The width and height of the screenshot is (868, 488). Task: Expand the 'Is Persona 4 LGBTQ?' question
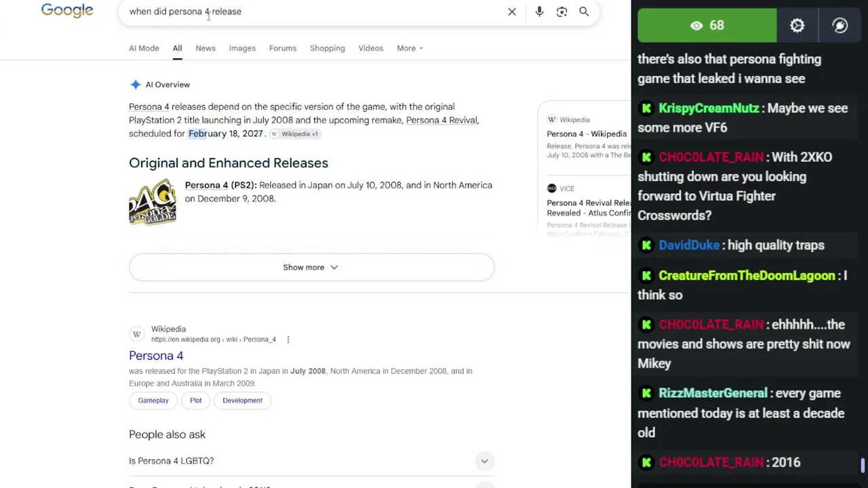click(311, 461)
